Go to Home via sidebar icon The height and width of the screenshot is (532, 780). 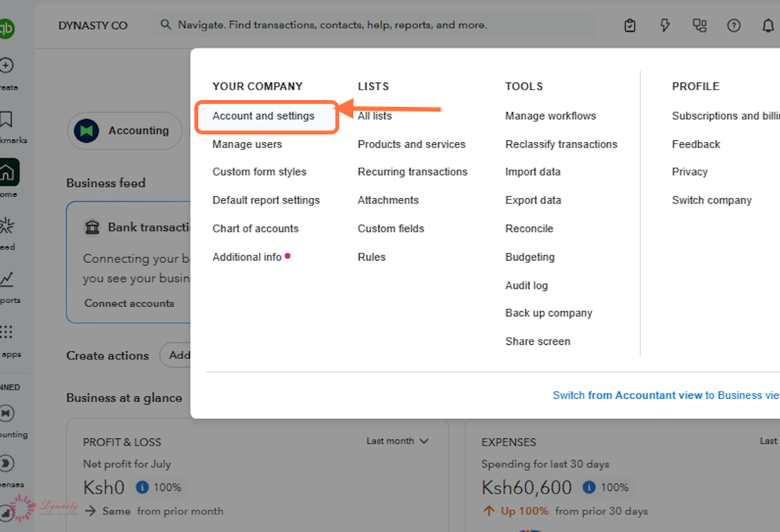[8, 172]
